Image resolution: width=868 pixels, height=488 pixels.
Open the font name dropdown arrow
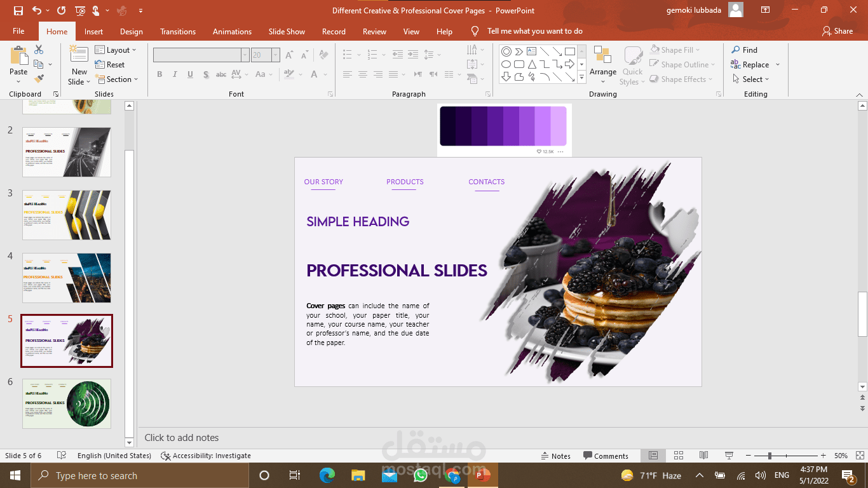[245, 55]
